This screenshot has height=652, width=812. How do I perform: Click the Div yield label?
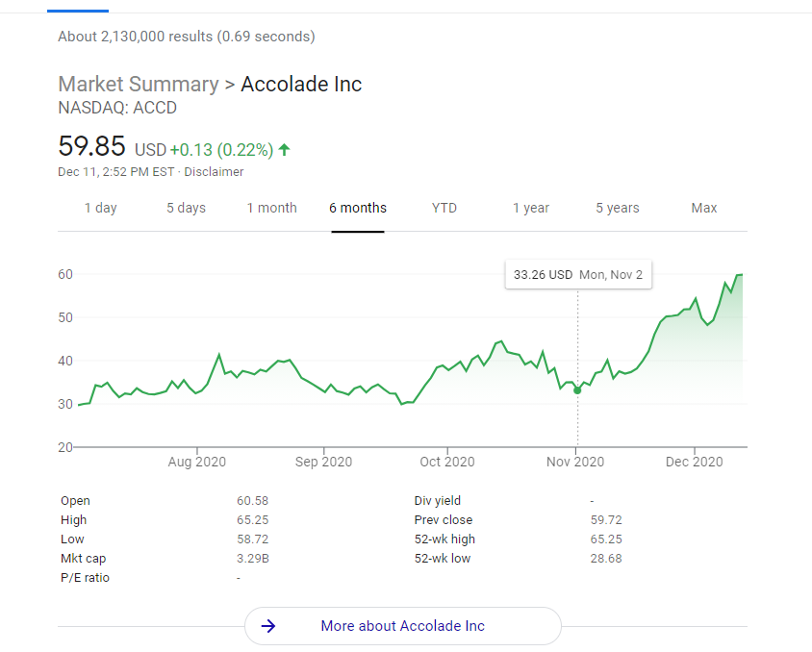click(x=438, y=501)
